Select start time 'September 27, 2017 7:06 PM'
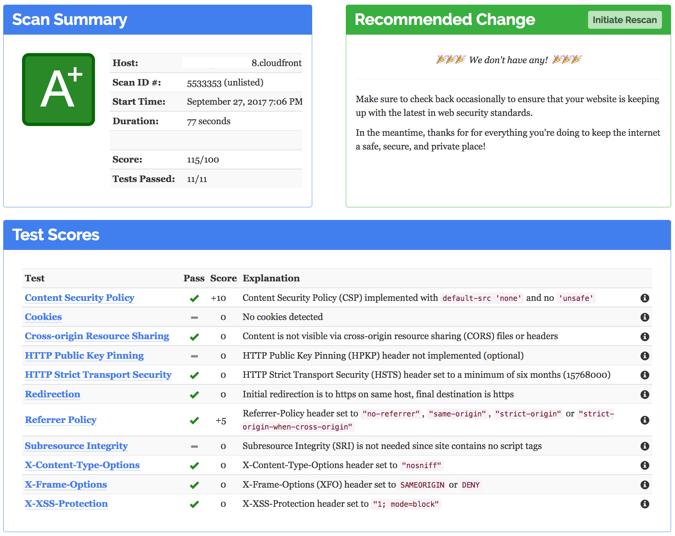 (x=245, y=102)
